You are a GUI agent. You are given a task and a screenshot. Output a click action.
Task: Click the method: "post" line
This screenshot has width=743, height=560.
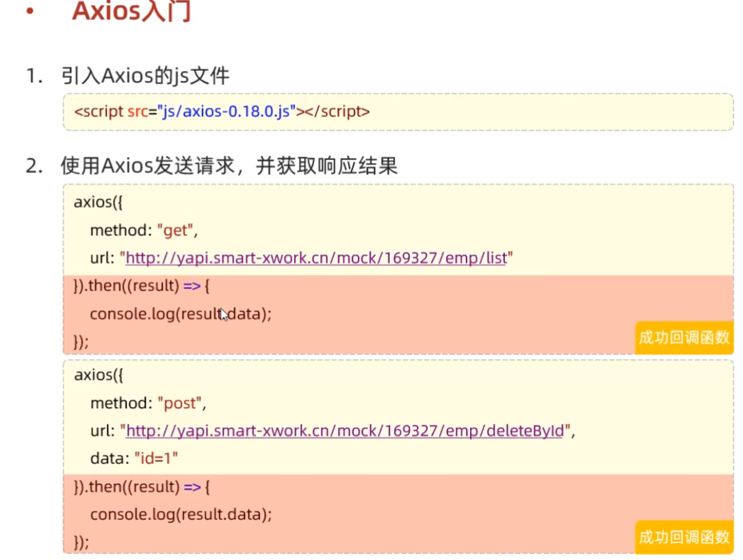[148, 403]
